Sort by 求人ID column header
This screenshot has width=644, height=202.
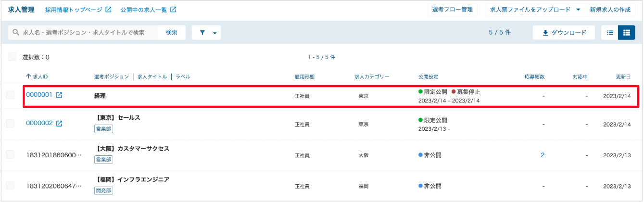point(37,76)
